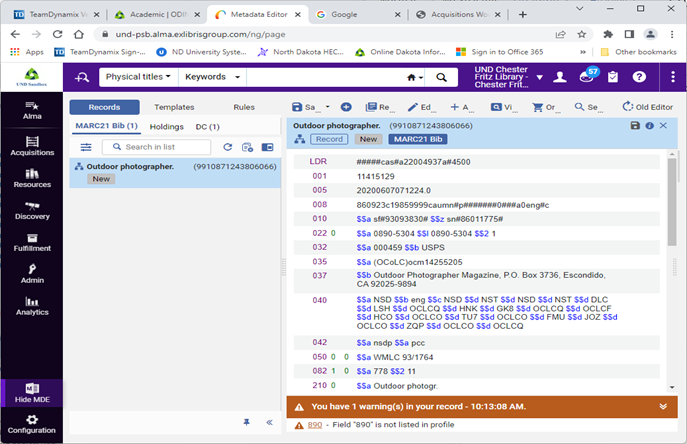Viewport: 687px width, 444px height.
Task: Show record info icon in header
Action: 649,126
